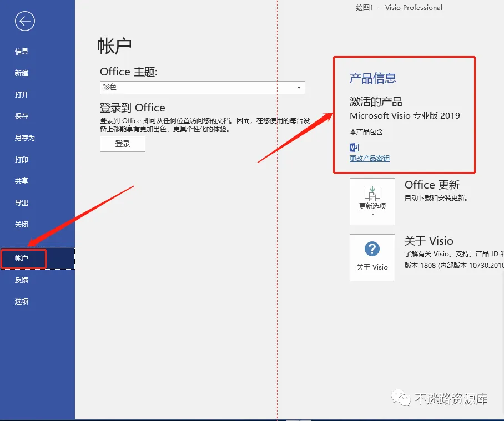Click the 产品信息 heading
Image resolution: width=504 pixels, height=421 pixels.
[373, 78]
